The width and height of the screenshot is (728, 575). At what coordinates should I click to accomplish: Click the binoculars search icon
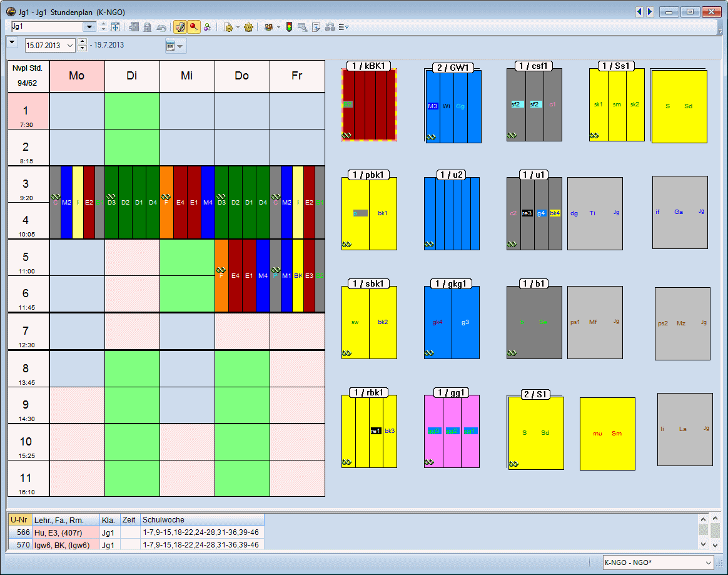point(330,27)
